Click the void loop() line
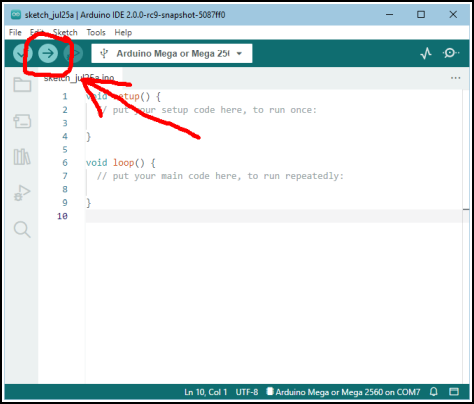Screen dimensions: 474x404 [x=120, y=163]
